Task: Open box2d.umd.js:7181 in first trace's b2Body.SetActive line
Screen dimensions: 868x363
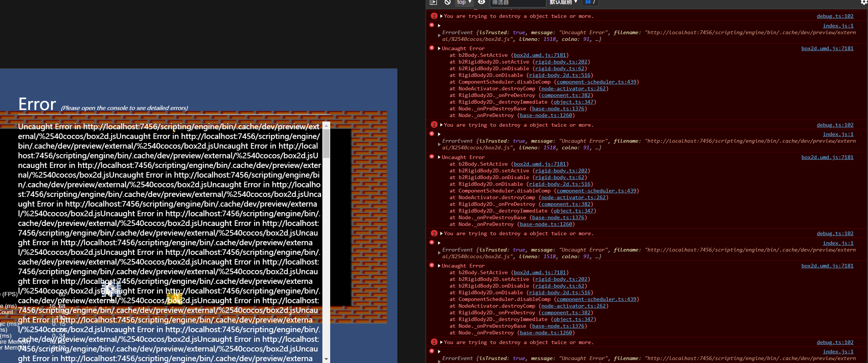Action: point(540,55)
